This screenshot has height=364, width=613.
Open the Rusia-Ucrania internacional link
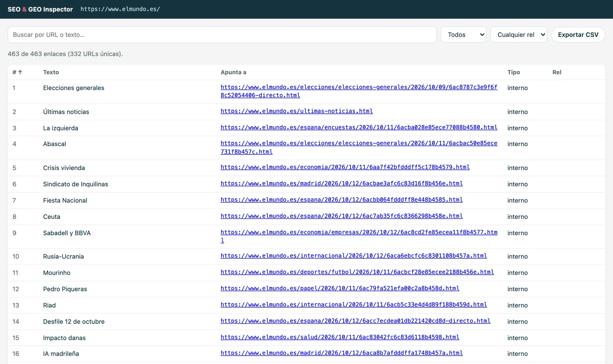click(354, 256)
